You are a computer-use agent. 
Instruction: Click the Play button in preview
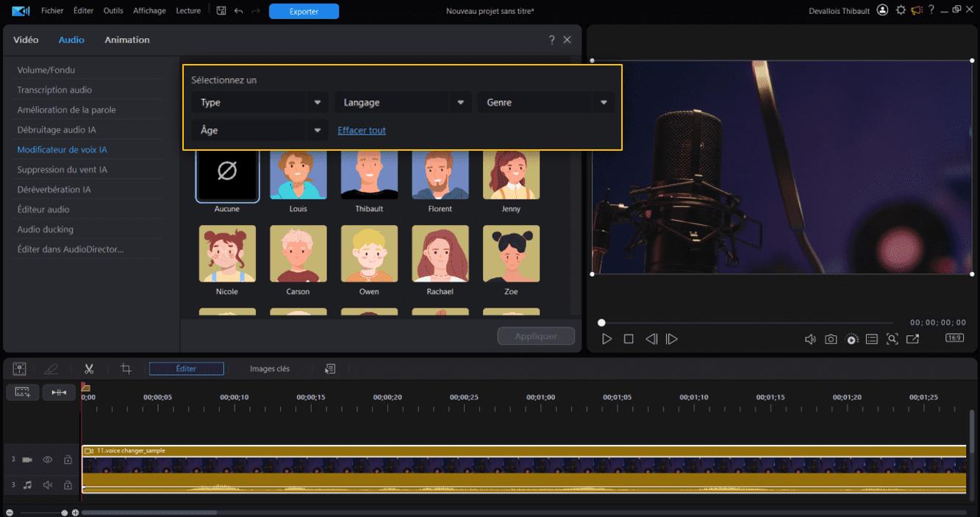point(607,339)
